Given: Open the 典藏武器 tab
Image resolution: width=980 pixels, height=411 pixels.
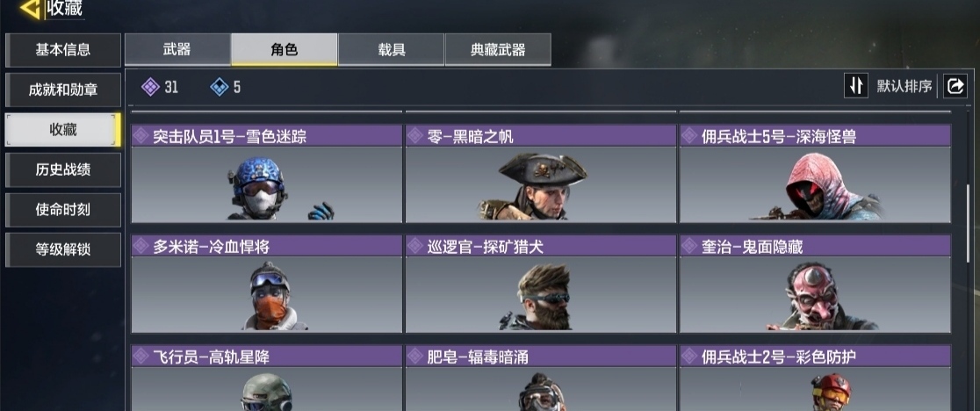Looking at the screenshot, I should [x=498, y=50].
